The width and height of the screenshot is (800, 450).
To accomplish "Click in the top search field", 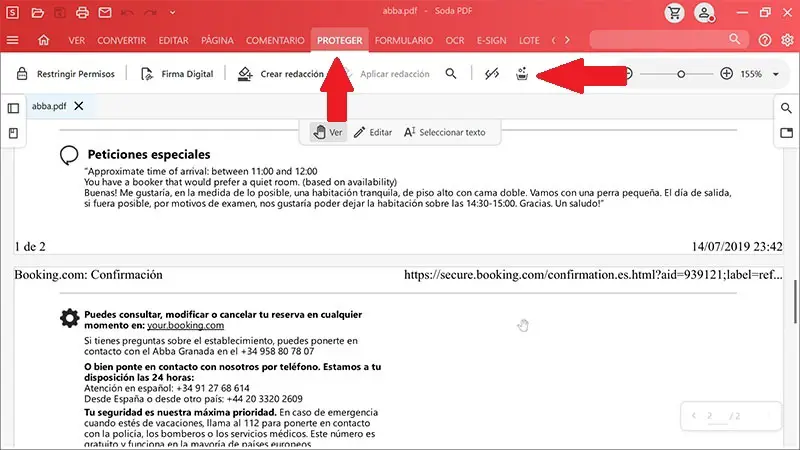I will click(x=668, y=39).
